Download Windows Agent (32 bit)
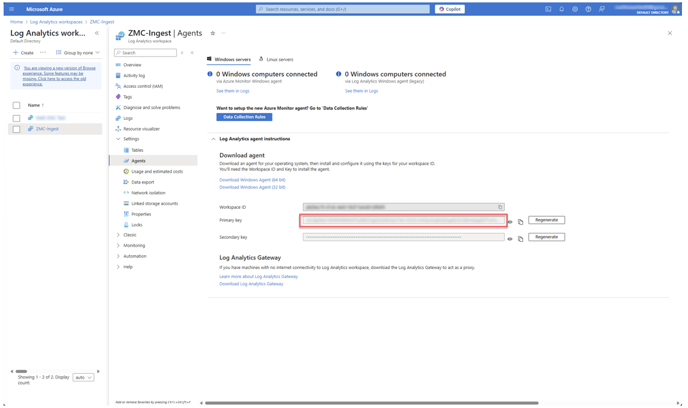 (x=252, y=187)
